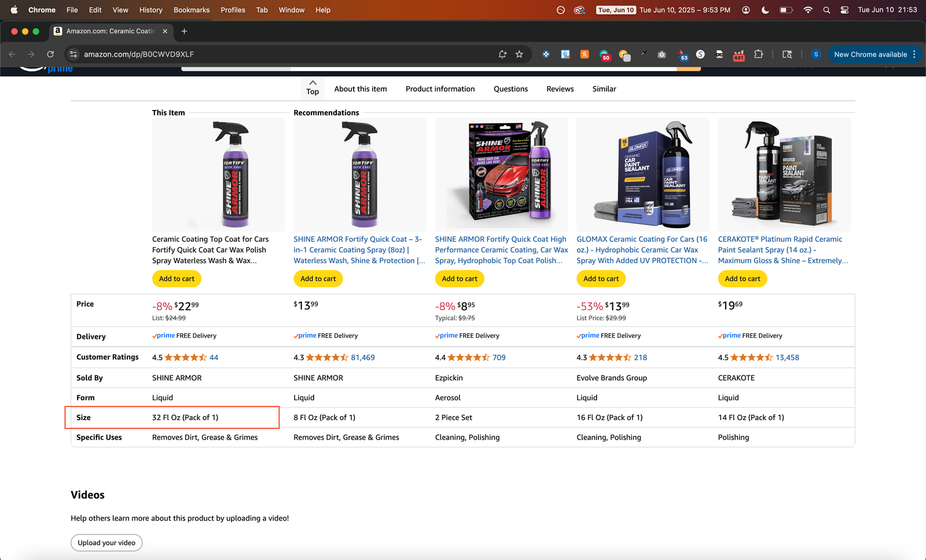
Task: Open the Chrome extensions puzzle icon
Action: tap(758, 54)
